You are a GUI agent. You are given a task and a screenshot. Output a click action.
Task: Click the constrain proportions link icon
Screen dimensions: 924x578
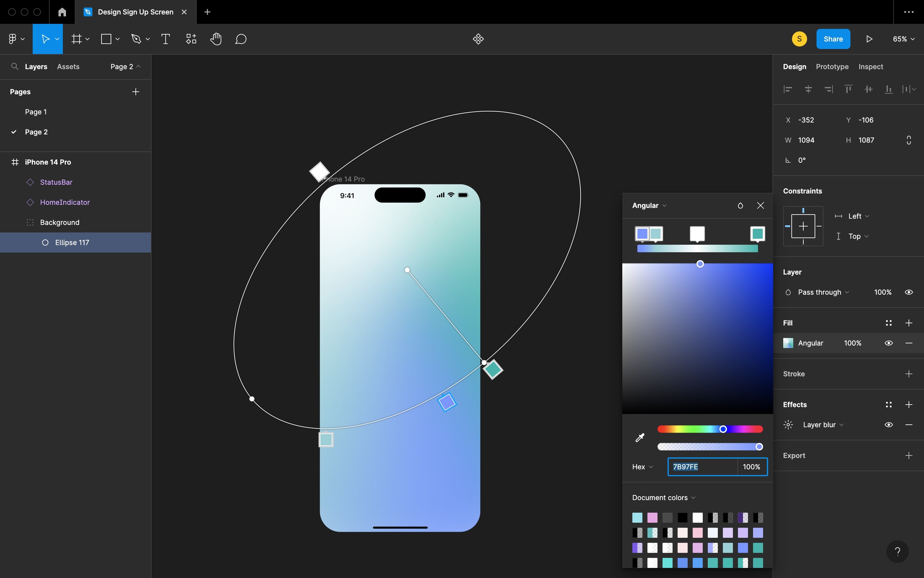tap(909, 140)
